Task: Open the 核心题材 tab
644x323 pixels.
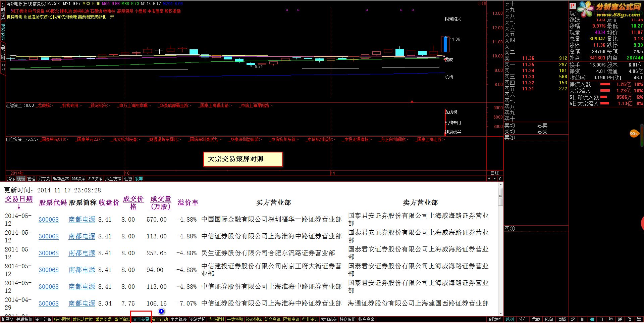Action: (62, 319)
